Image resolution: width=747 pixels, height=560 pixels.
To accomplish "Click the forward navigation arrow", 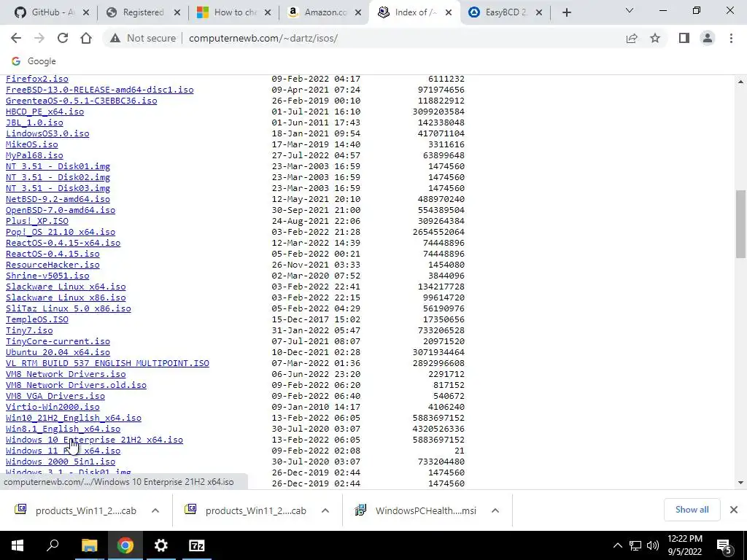I will pyautogui.click(x=39, y=38).
